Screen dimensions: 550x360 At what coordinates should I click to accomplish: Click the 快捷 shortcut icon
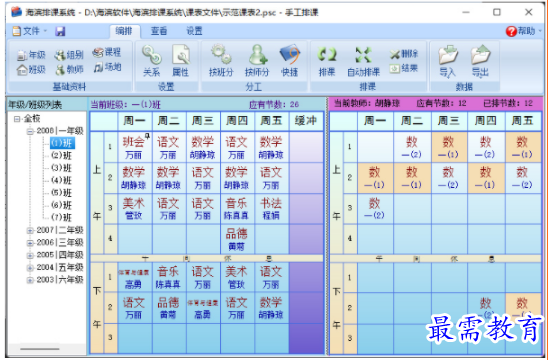click(x=290, y=61)
